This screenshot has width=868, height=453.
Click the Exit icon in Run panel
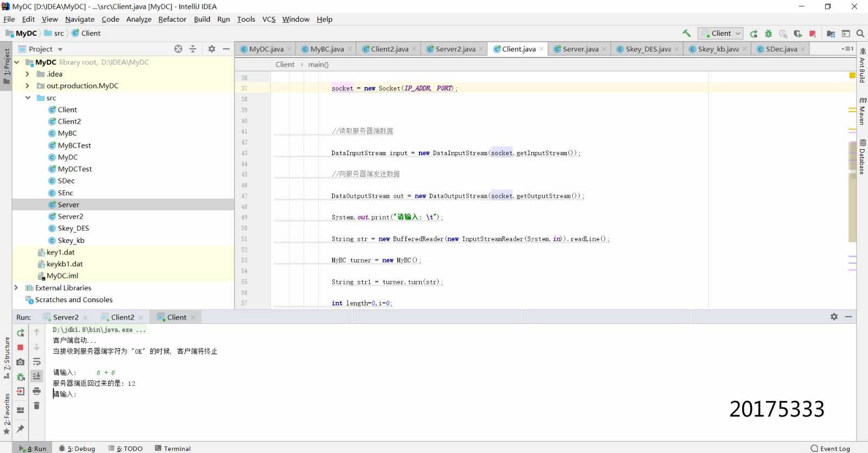pyautogui.click(x=21, y=391)
